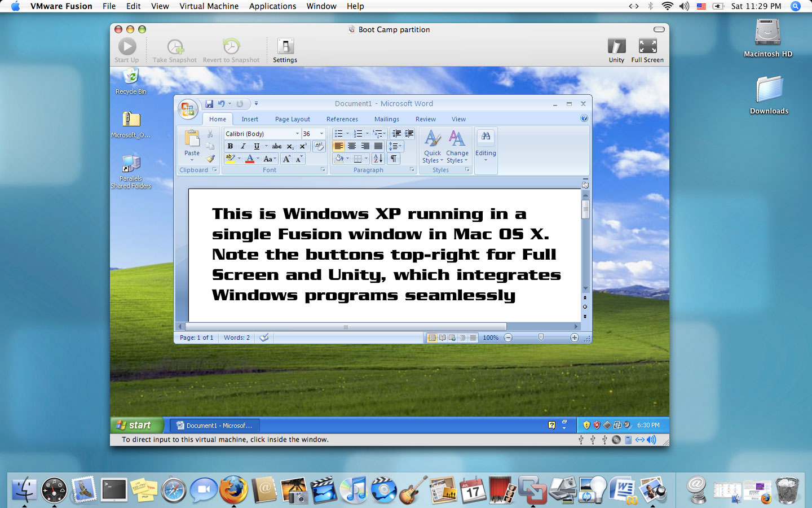Click the proofing check icon in status bar
The height and width of the screenshot is (508, 812).
(x=264, y=338)
